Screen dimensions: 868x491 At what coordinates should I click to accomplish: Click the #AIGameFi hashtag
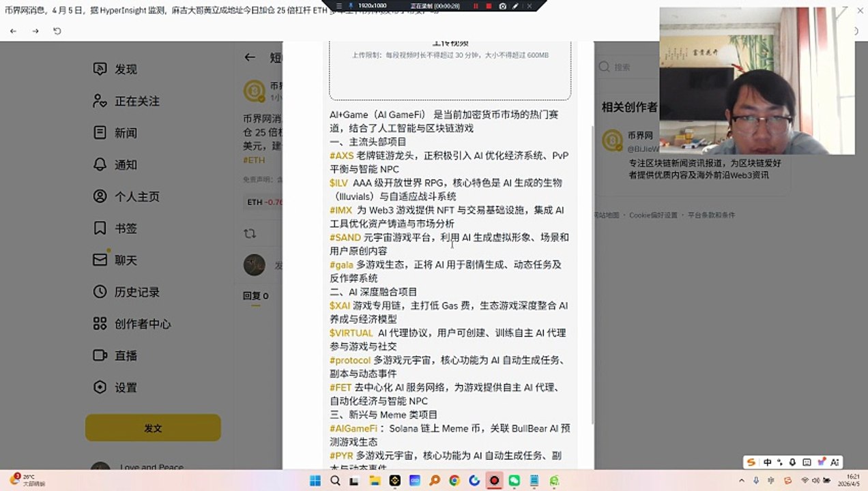coord(353,428)
